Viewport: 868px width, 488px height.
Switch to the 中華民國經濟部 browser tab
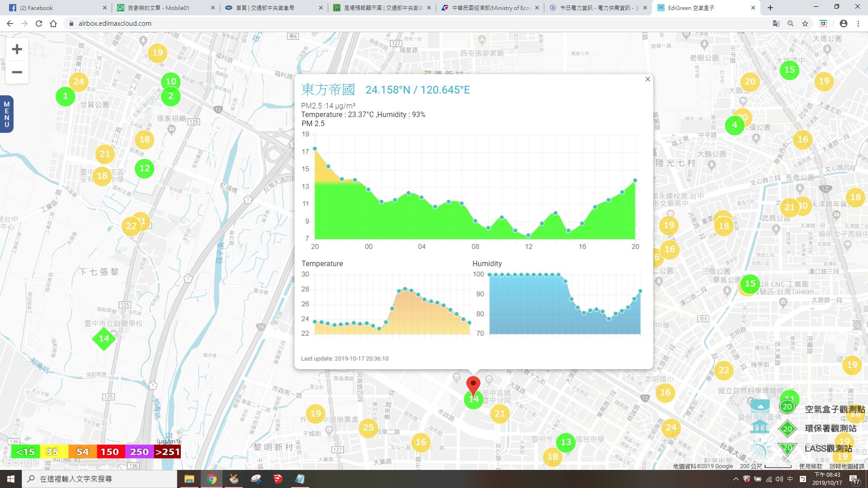[x=489, y=8]
